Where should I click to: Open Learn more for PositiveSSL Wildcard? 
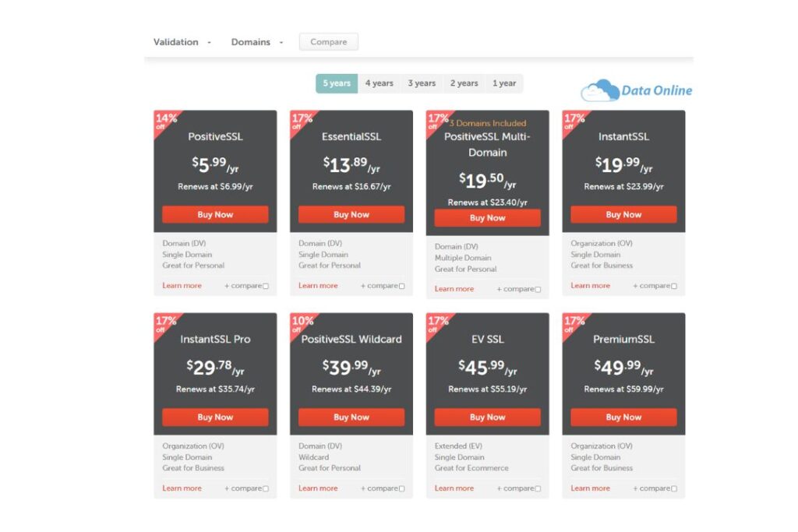(x=318, y=488)
